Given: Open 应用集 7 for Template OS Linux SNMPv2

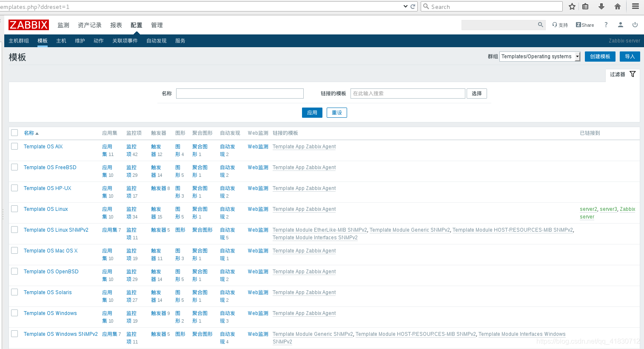Looking at the screenshot, I should tap(111, 230).
